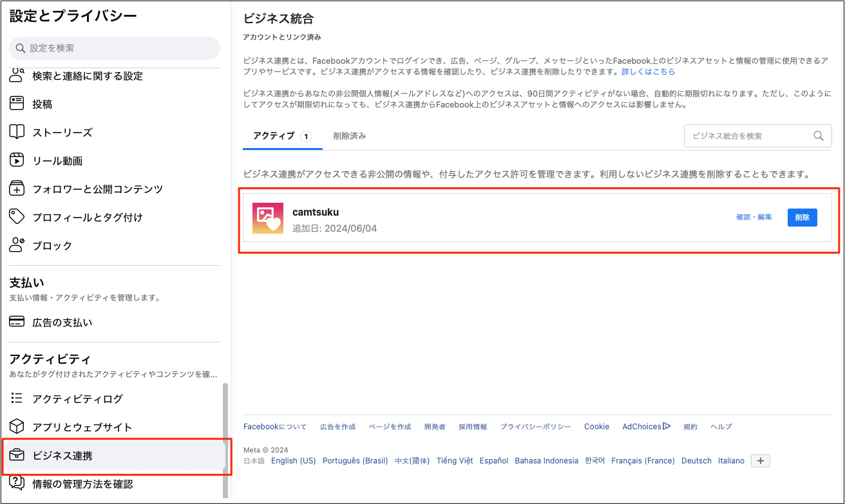Click the ブロック person icon
Image resolution: width=845 pixels, height=504 pixels.
17,245
